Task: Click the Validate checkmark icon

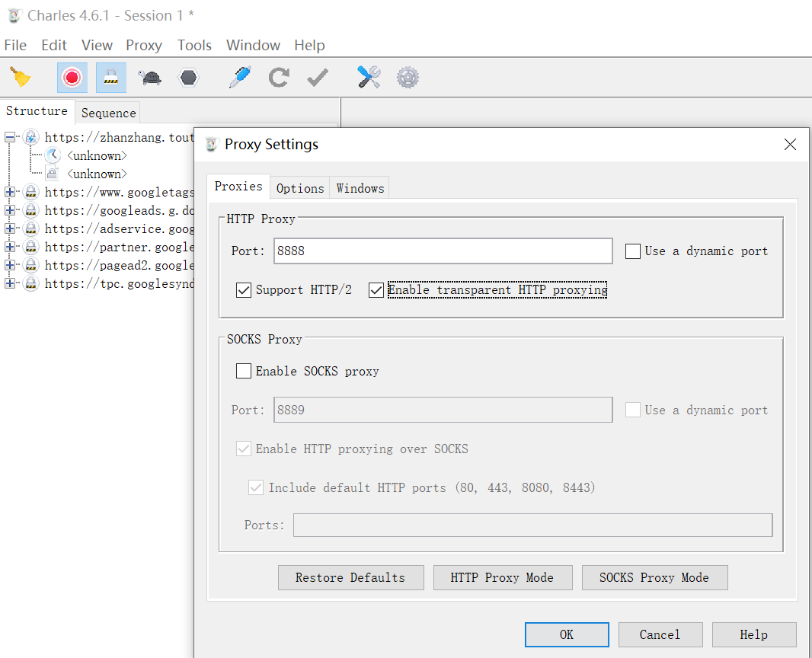Action: point(318,78)
